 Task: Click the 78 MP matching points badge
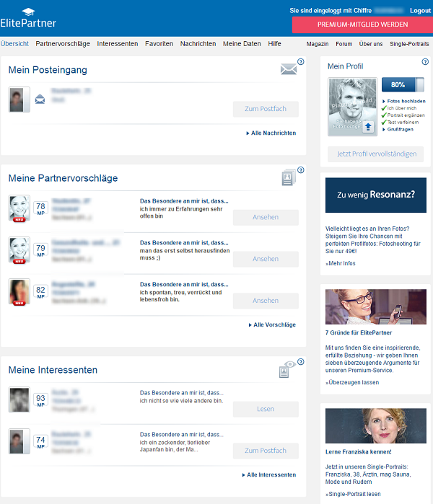[x=41, y=208]
